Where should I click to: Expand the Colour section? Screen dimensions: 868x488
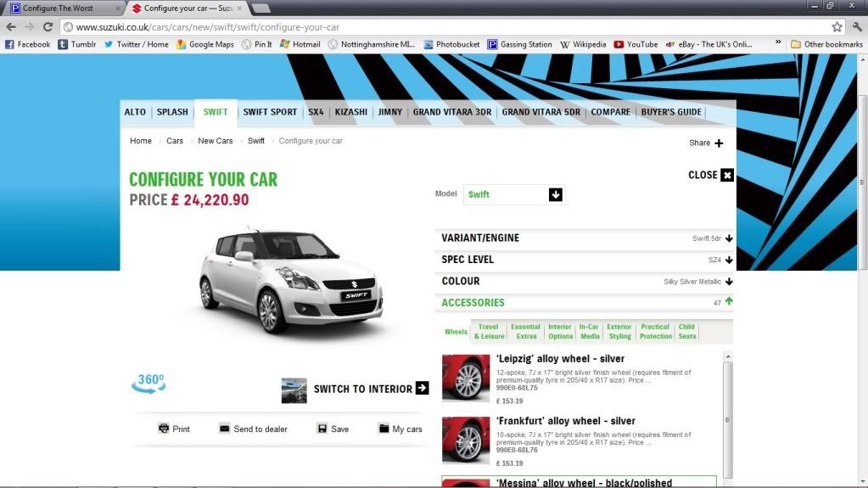585,282
